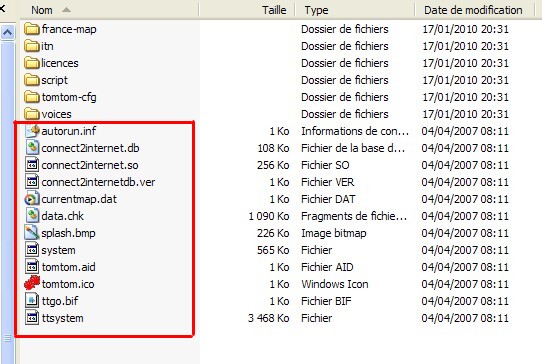Click the tomtom-cfg folder name
The height and width of the screenshot is (364, 542).
[x=69, y=97]
